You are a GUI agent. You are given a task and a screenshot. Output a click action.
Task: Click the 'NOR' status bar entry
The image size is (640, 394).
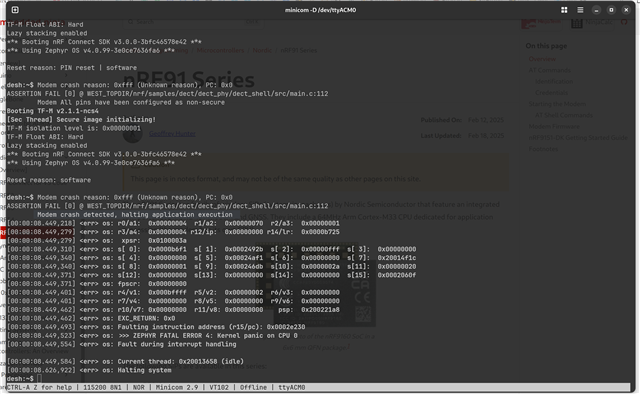point(138,387)
